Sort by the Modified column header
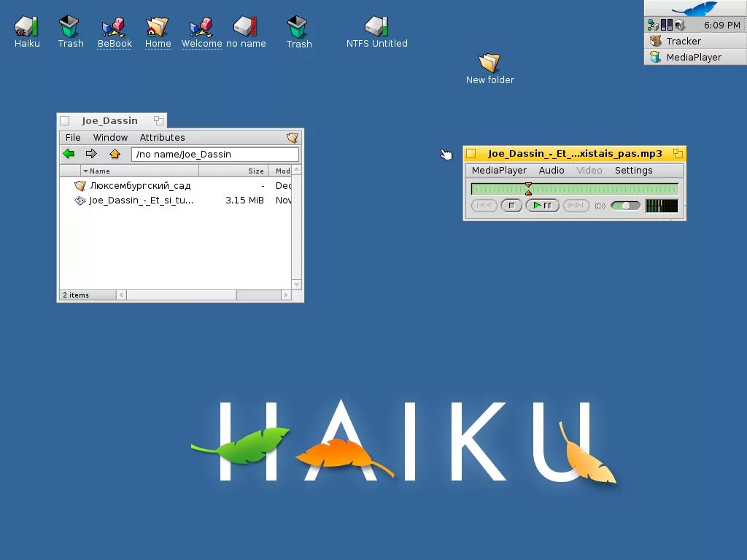This screenshot has height=560, width=747. click(x=280, y=171)
